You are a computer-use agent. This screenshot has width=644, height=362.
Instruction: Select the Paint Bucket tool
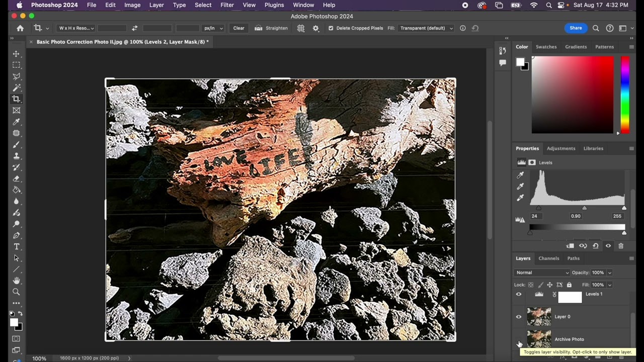17,190
